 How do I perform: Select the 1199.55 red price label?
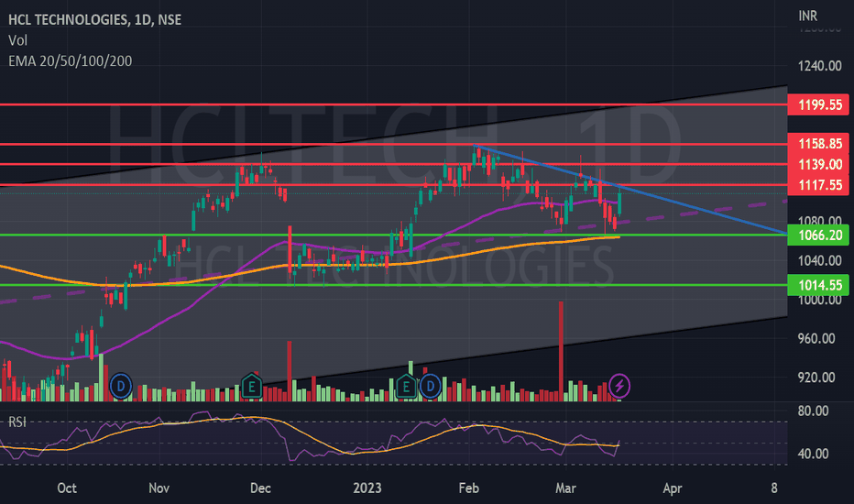point(818,104)
